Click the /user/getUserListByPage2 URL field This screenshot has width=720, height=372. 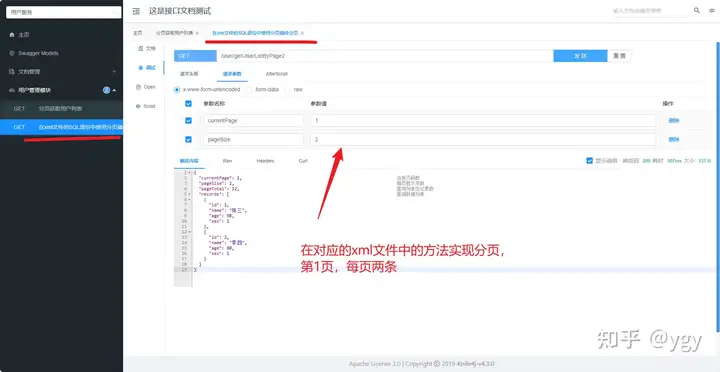click(x=385, y=56)
